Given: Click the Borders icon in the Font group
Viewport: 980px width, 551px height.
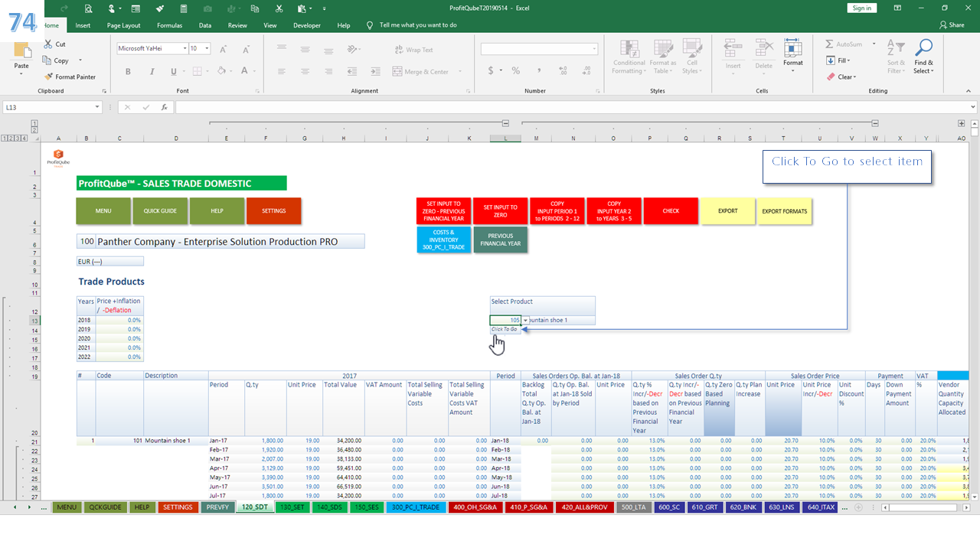Looking at the screenshot, I should coord(197,71).
